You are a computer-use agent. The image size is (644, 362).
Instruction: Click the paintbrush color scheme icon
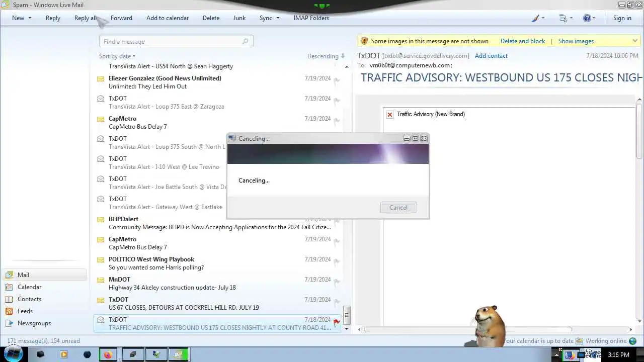(535, 18)
